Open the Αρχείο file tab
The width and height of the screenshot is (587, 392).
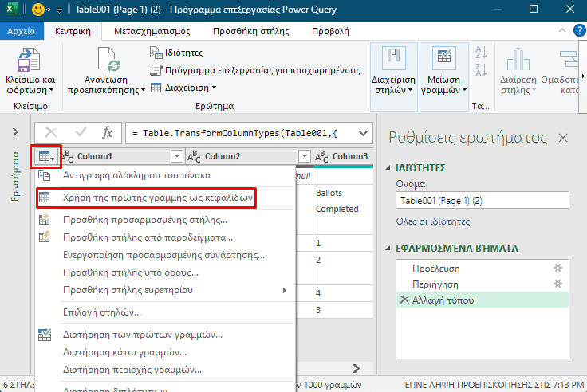(x=21, y=31)
